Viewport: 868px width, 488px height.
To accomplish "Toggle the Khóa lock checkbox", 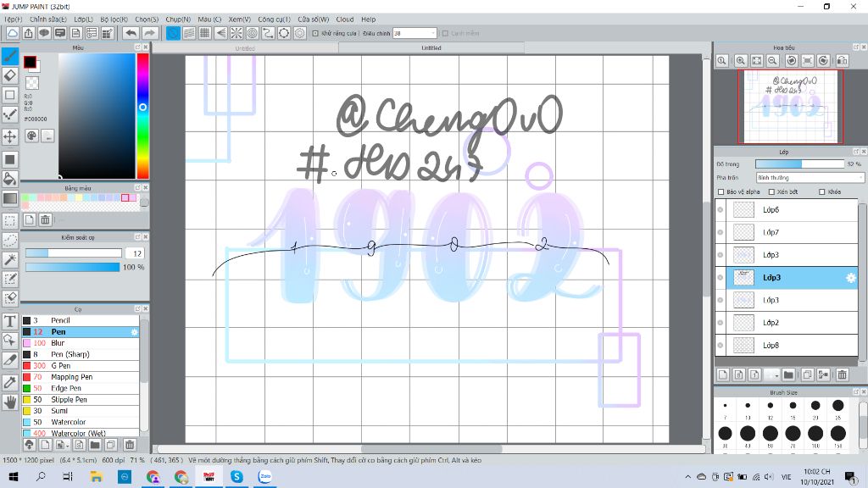I will tap(822, 192).
